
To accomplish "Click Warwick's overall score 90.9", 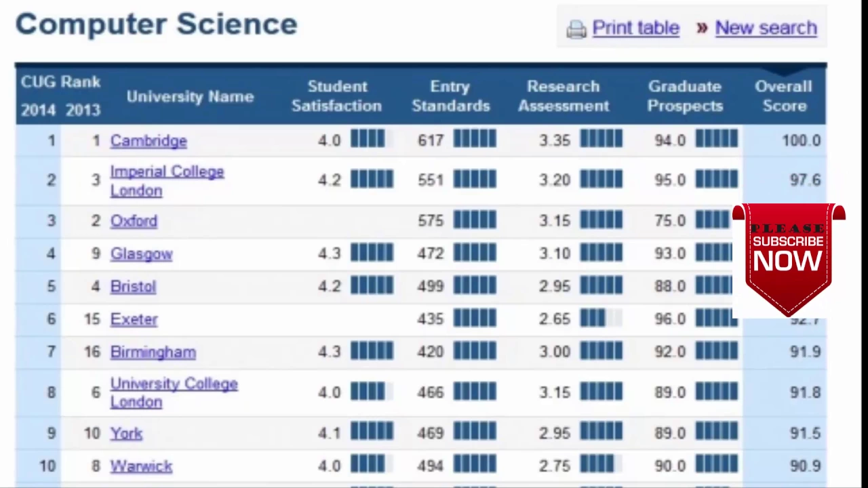I will pos(805,466).
